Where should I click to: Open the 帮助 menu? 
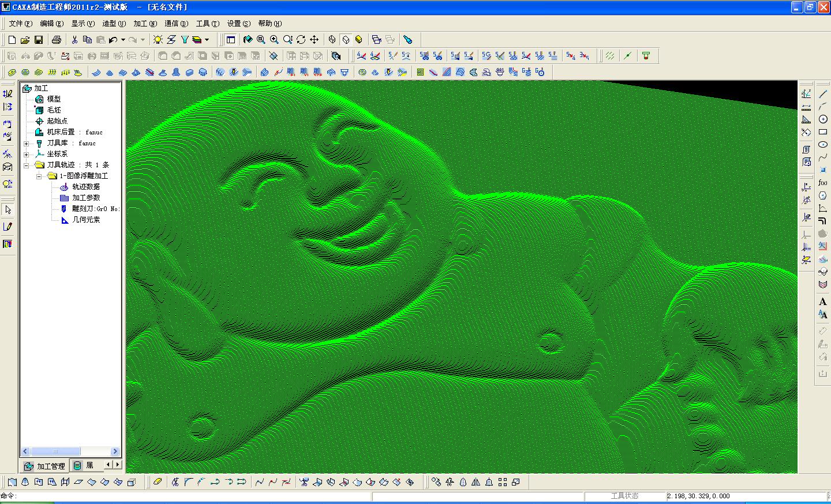pyautogui.click(x=269, y=24)
